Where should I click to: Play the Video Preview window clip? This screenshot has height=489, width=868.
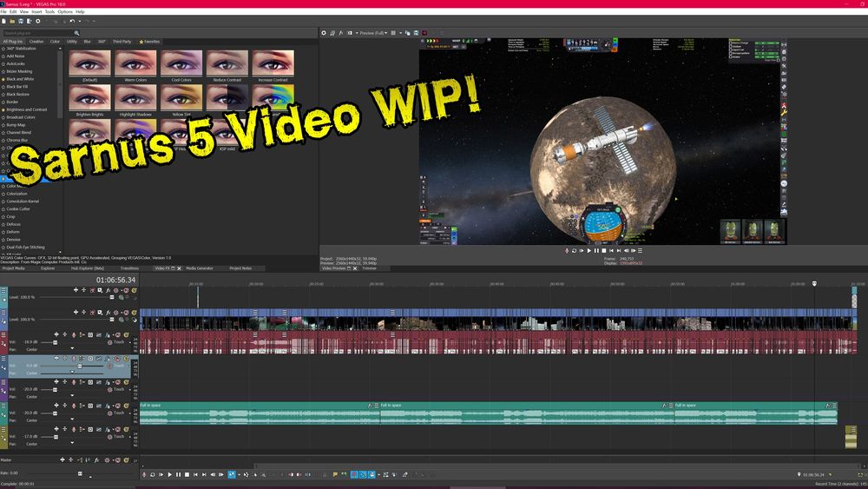[589, 251]
